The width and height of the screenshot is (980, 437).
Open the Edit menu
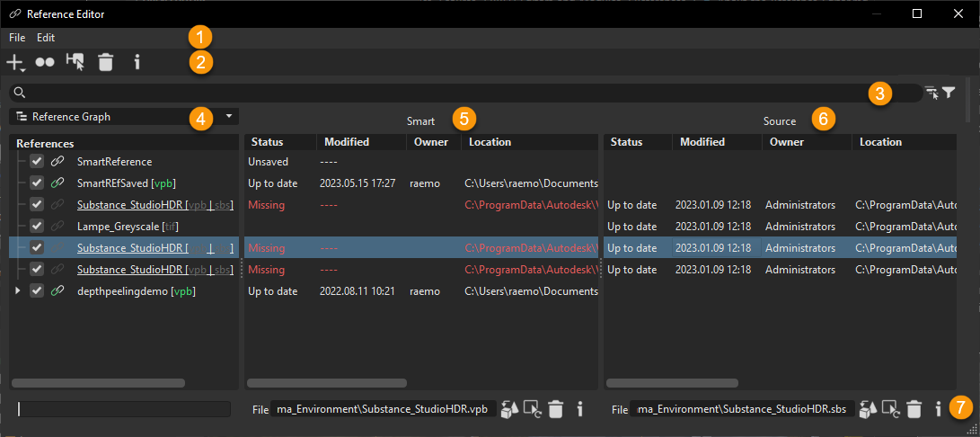click(x=46, y=38)
